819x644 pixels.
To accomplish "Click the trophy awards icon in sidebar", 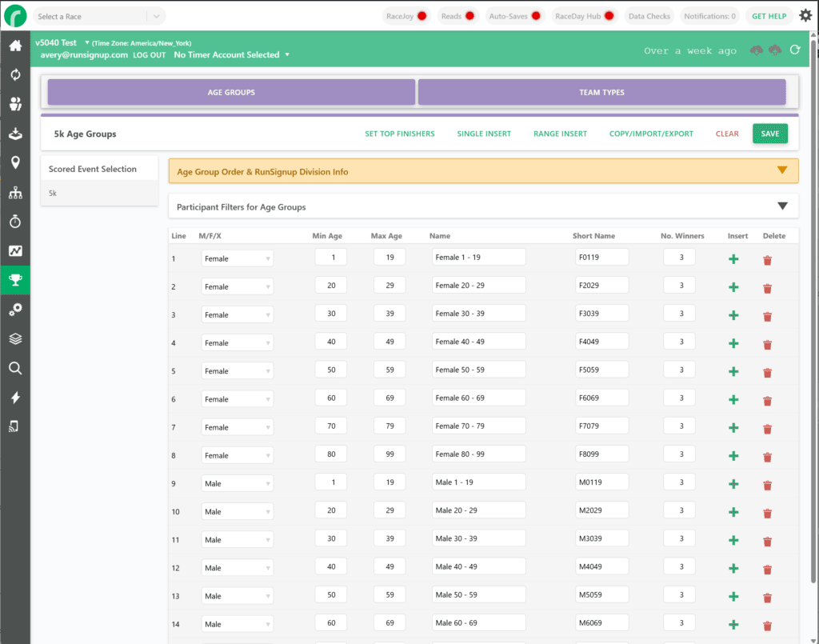I will coord(15,280).
